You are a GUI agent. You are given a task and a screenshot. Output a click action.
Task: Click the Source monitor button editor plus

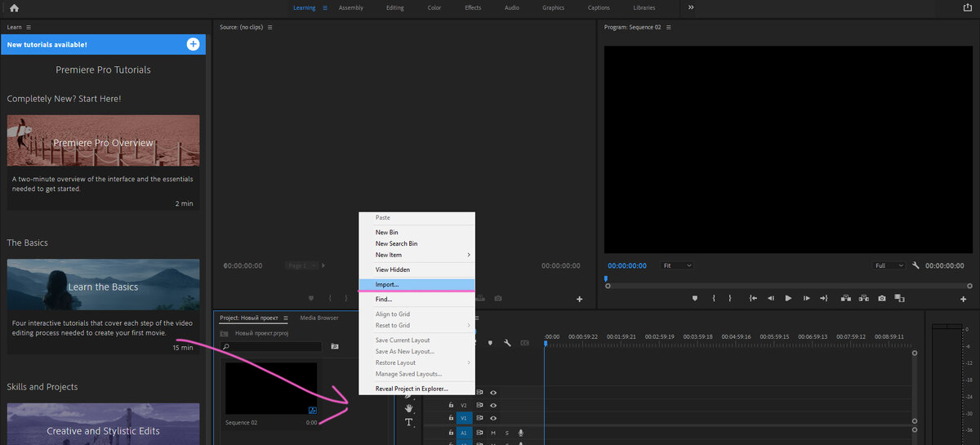point(580,299)
